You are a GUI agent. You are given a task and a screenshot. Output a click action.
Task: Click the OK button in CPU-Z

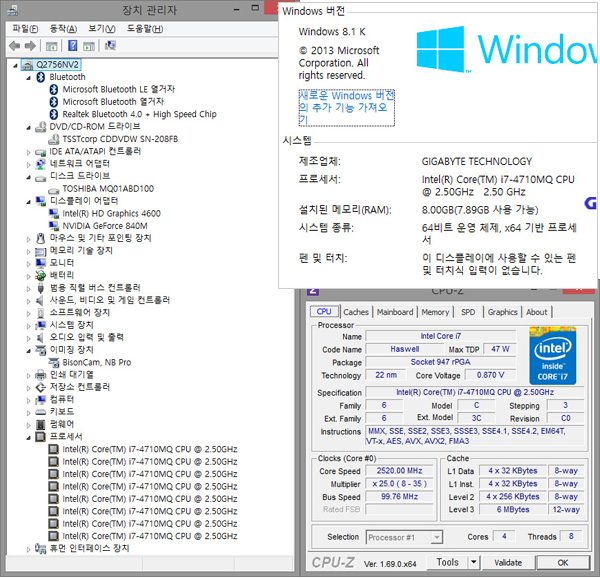[x=563, y=563]
